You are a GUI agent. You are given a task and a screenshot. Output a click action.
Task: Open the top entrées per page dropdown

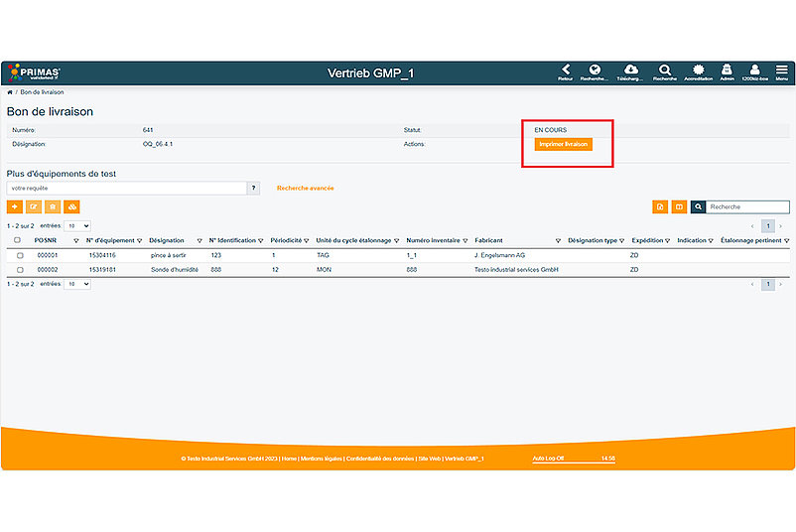pyautogui.click(x=77, y=226)
